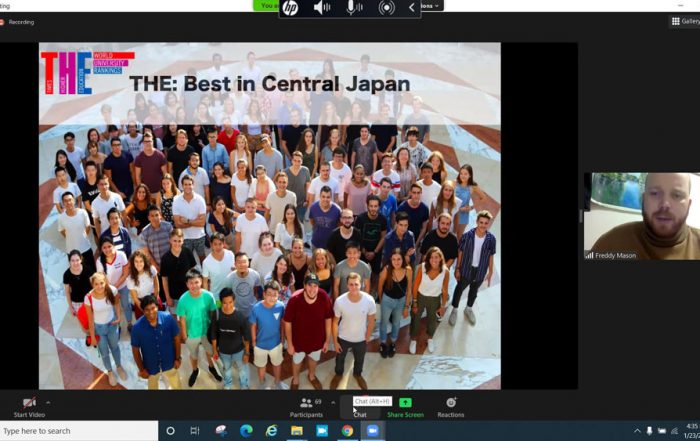
Task: Click the shared slide showing 'THE: Best in Central Japan'
Action: click(x=270, y=216)
